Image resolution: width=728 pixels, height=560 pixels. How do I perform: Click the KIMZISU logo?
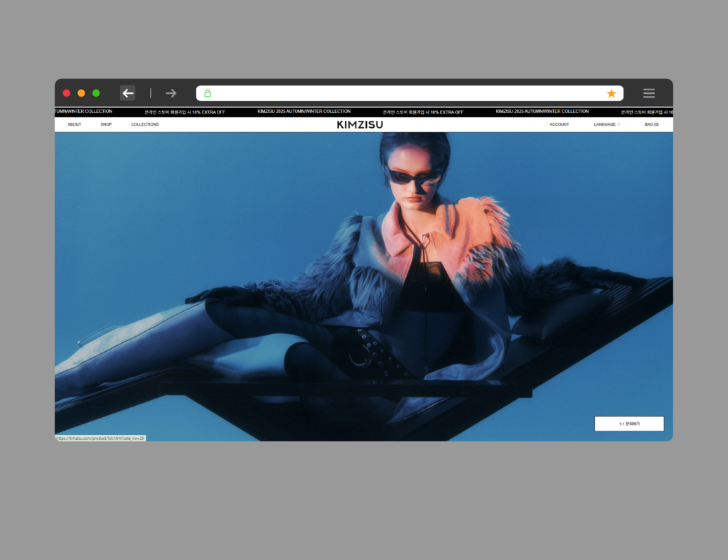tap(360, 125)
